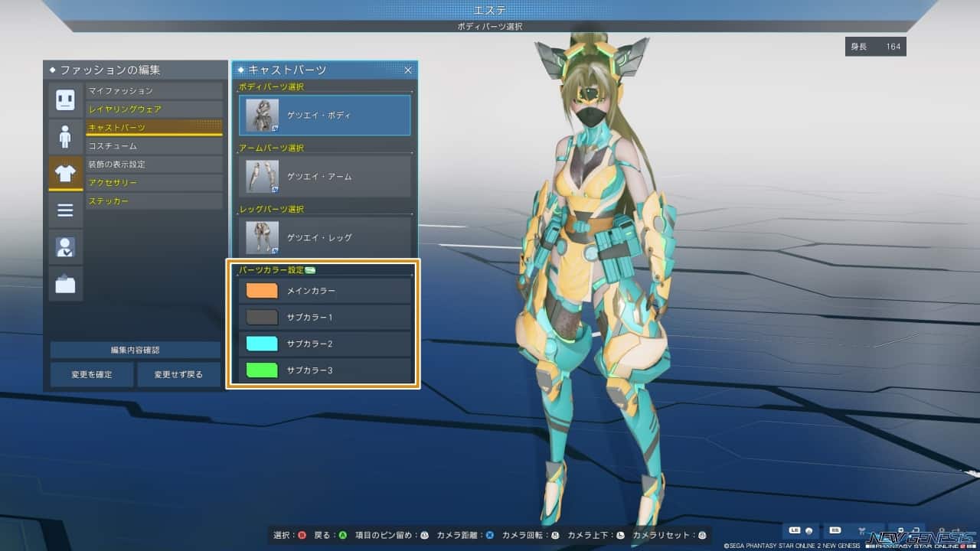Select アクセサリー in fashion menu
Screen dimensions: 980x551
pos(154,183)
